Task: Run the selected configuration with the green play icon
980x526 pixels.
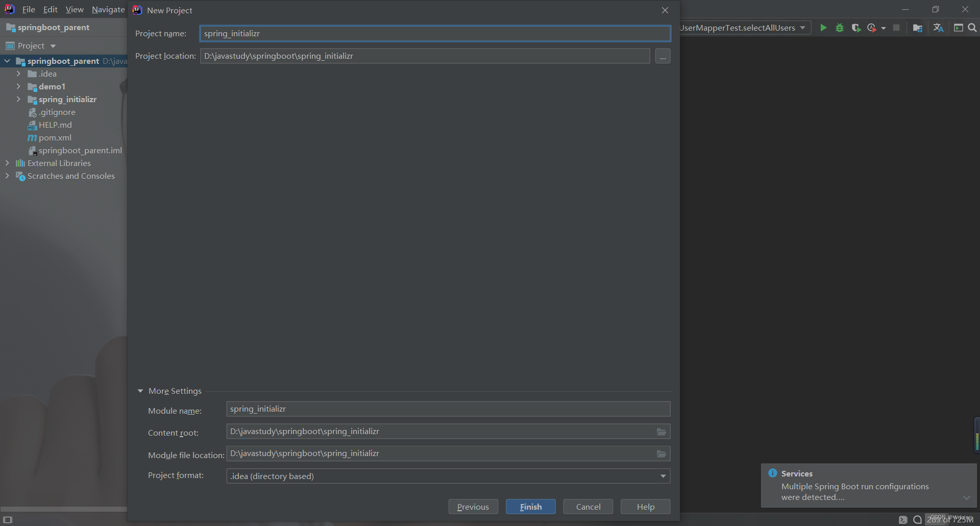Action: coord(823,28)
